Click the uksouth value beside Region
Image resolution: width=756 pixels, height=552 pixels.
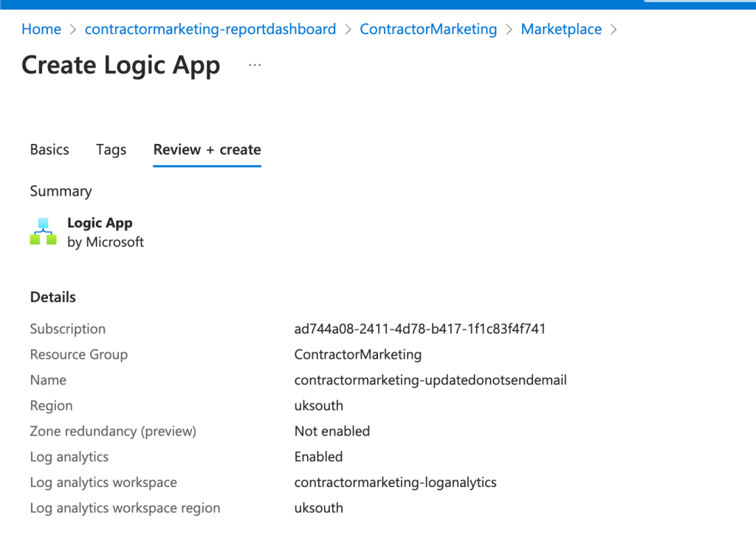tap(319, 405)
